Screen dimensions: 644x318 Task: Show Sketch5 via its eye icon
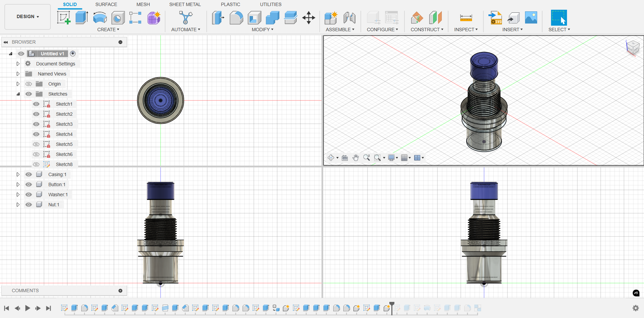(36, 144)
